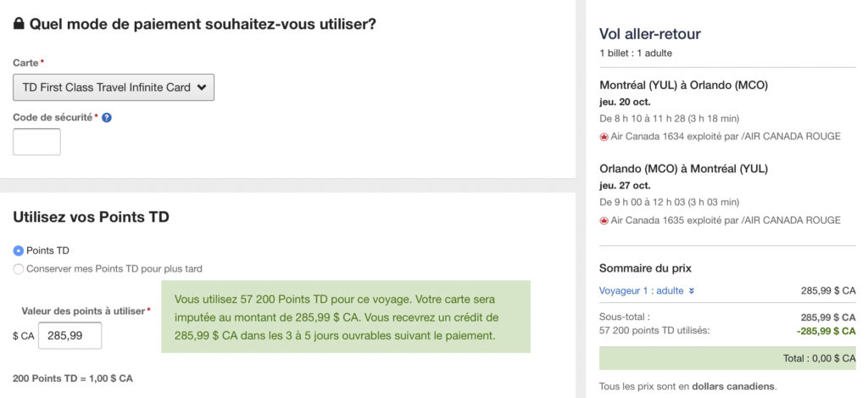The image size is (868, 398).
Task: Click the security code help question mark
Action: 107,118
